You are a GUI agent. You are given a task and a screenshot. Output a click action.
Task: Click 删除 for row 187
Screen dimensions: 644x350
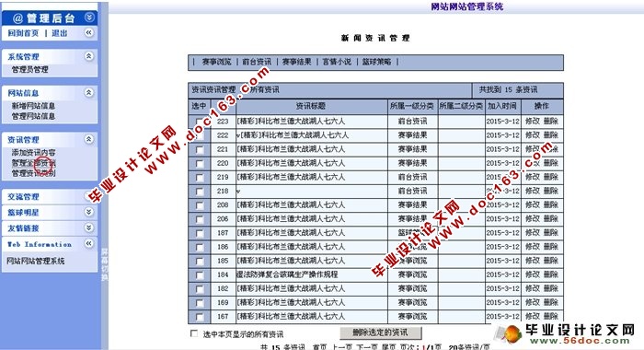point(551,232)
